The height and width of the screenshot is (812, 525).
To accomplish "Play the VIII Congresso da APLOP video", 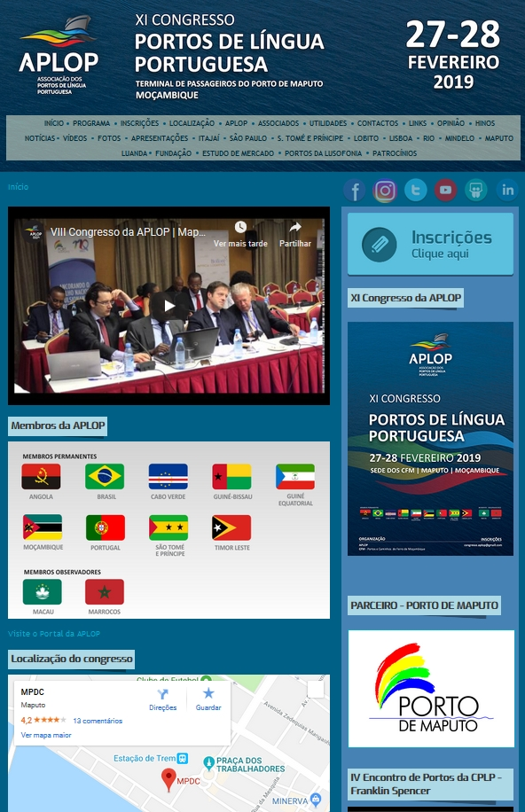I will tap(169, 306).
